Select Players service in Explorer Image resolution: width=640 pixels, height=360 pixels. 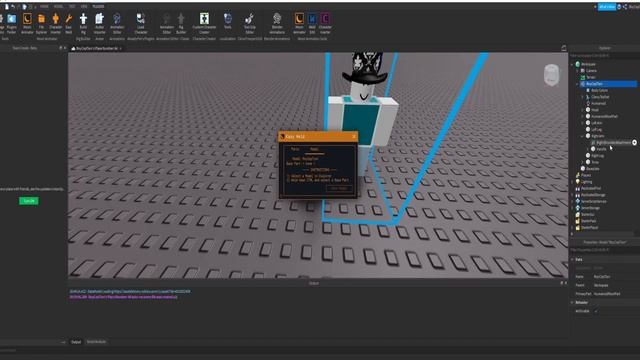pos(586,175)
